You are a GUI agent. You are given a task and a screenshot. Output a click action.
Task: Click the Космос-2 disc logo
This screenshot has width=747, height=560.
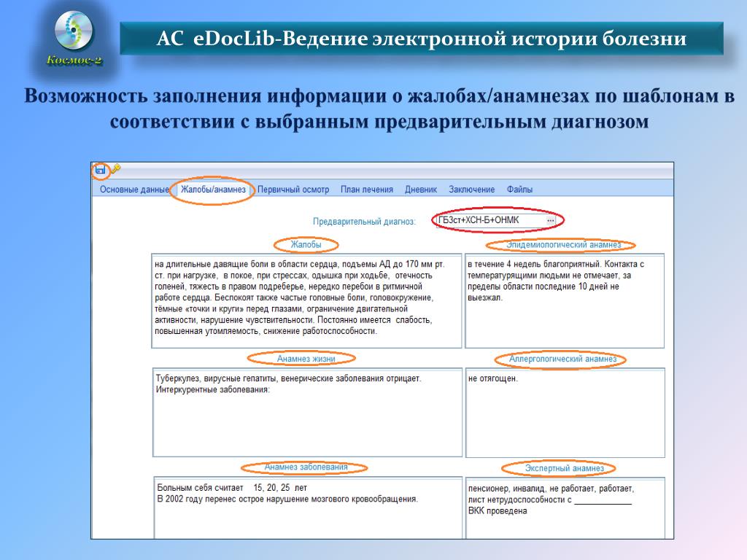(x=74, y=30)
